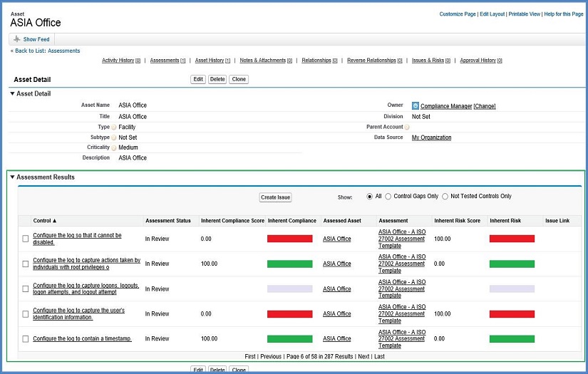The width and height of the screenshot is (588, 374).
Task: Go to First results page
Action: click(250, 357)
